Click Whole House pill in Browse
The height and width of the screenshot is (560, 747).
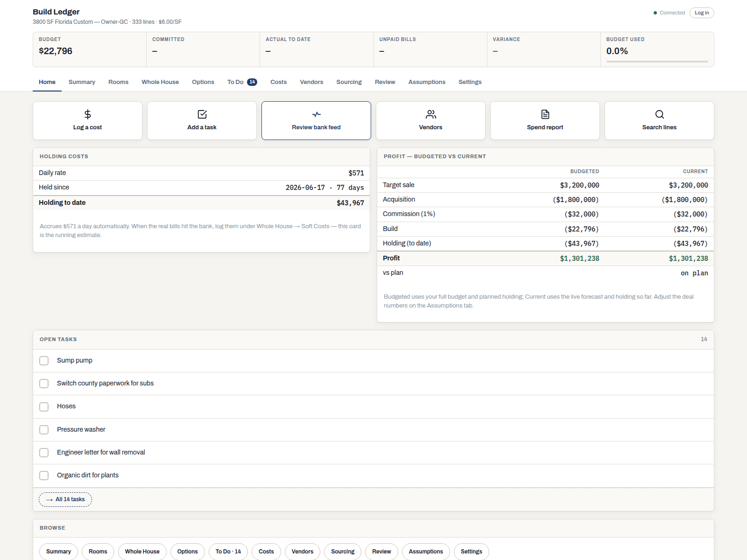[x=142, y=552]
